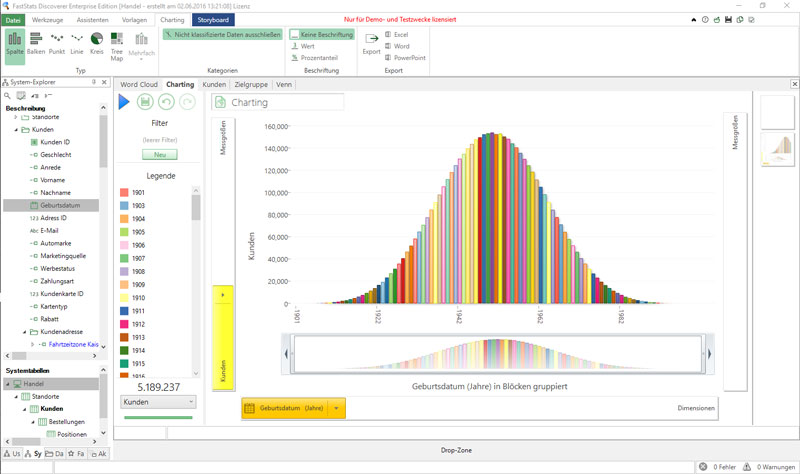Click the Drop-Zone bar

tap(456, 451)
